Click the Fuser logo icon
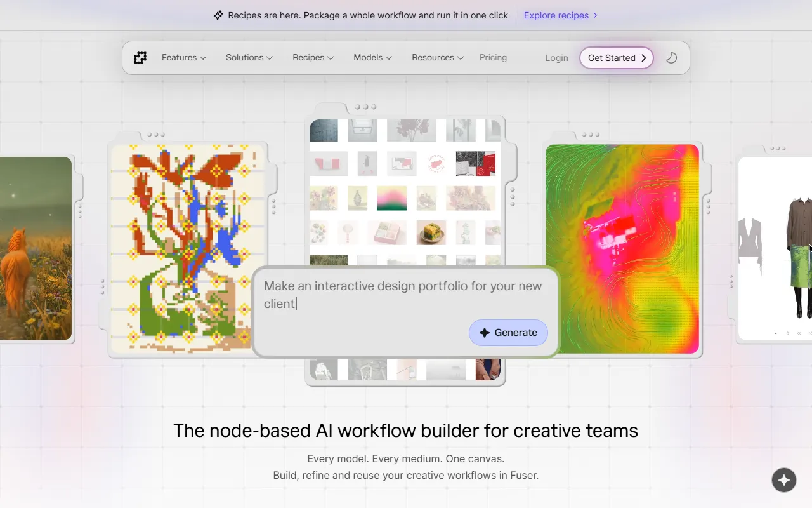 [x=140, y=58]
